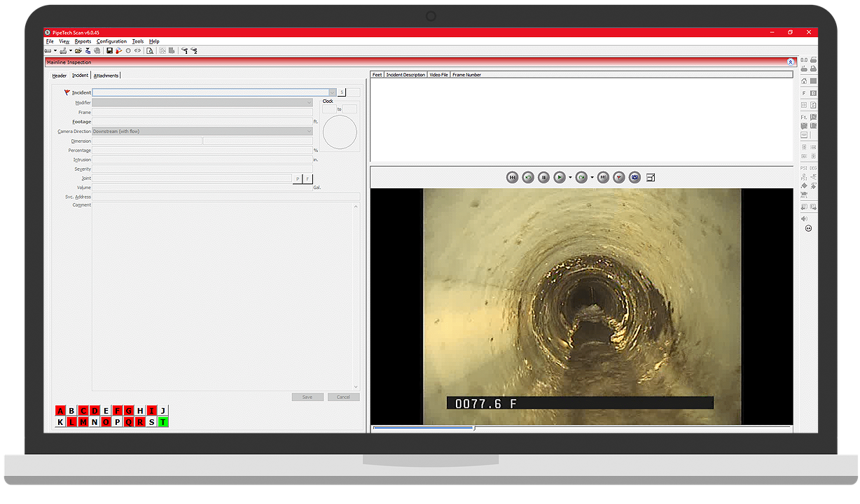
Task: Click the green rewind arrow button
Action: [x=528, y=177]
